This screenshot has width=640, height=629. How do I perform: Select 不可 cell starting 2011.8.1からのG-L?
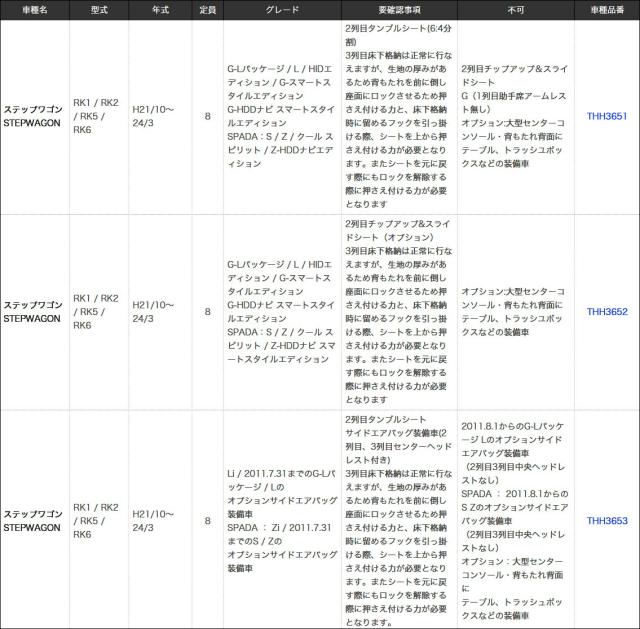click(x=515, y=521)
